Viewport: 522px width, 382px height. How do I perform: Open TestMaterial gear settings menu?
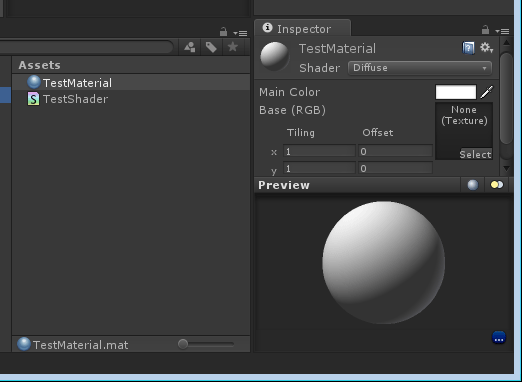click(486, 48)
